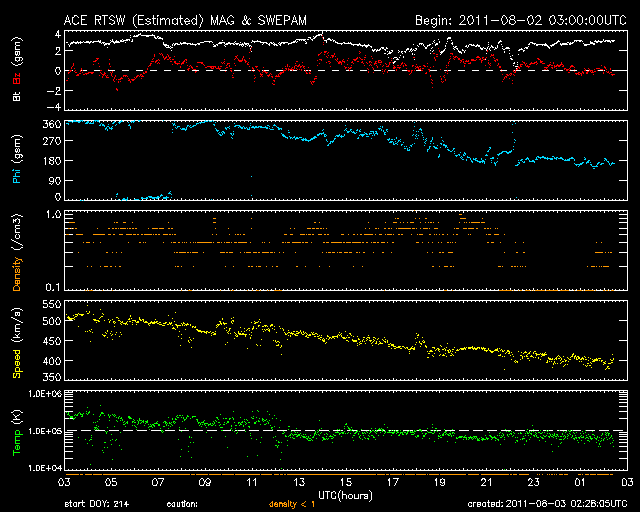The width and height of the screenshot is (640, 512).
Task: Click the 'created: 2011-08-03' timestamp footer
Action: pyautogui.click(x=547, y=504)
